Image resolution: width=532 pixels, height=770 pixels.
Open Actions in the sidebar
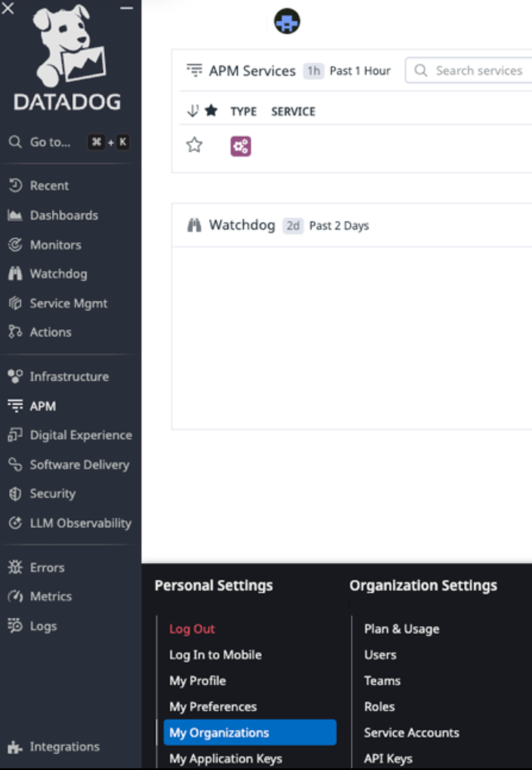pos(50,333)
